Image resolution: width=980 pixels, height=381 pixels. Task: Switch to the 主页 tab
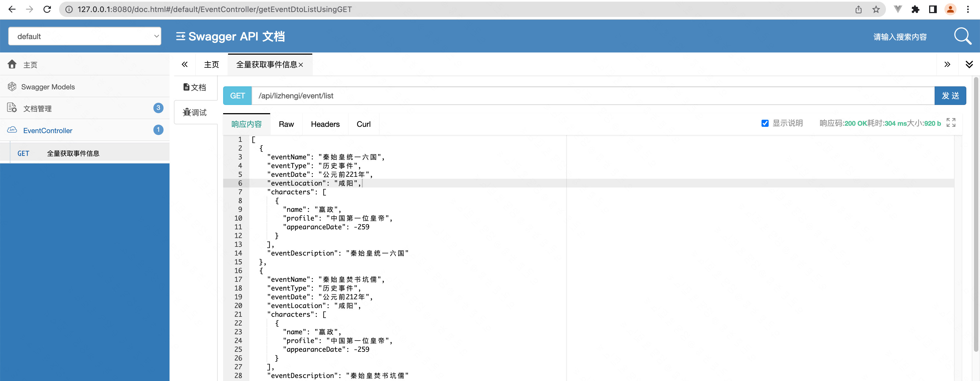[212, 65]
